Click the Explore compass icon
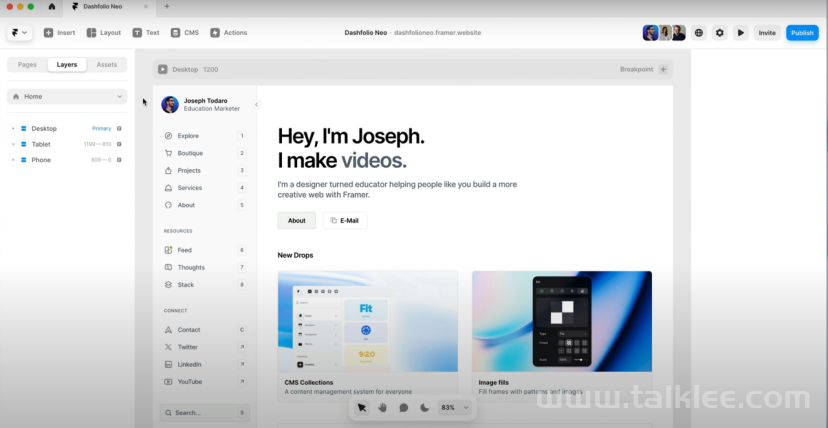Screen dimensions: 828x428 [168, 136]
